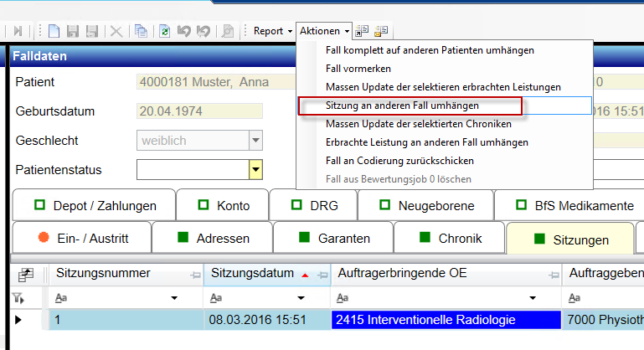This screenshot has width=644, height=350.
Task: Select the Sitzungen tab
Action: pos(570,239)
